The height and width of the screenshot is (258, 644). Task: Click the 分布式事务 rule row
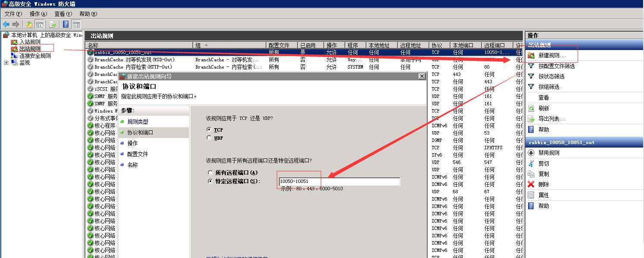click(102, 118)
